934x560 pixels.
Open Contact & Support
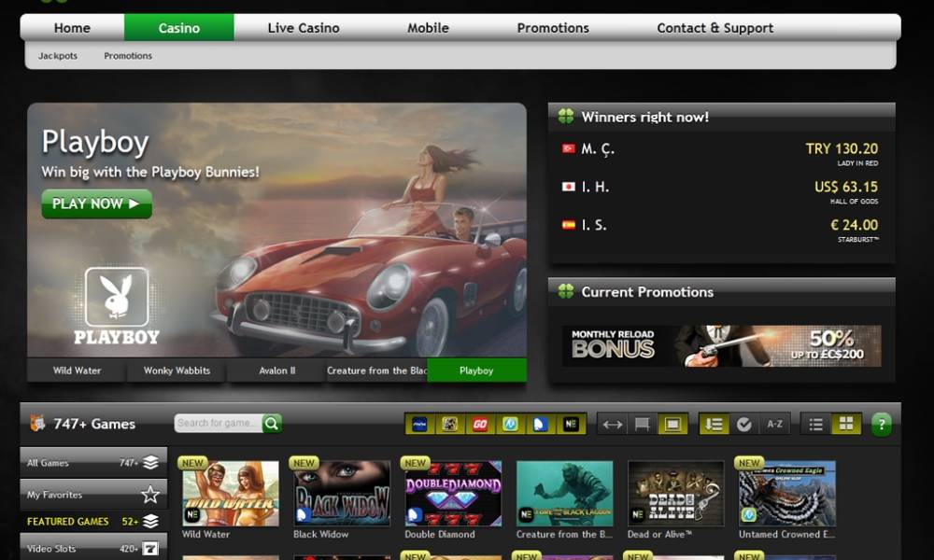tap(715, 28)
